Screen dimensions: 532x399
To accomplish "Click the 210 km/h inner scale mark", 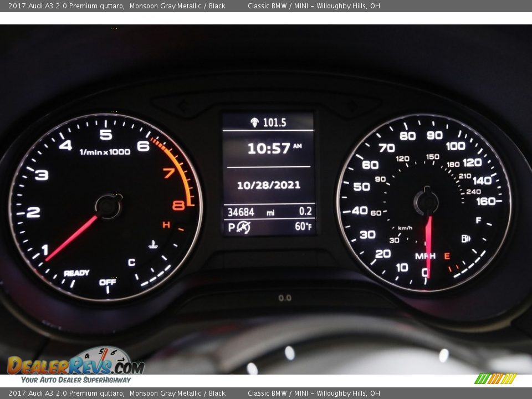I will 465,176.
